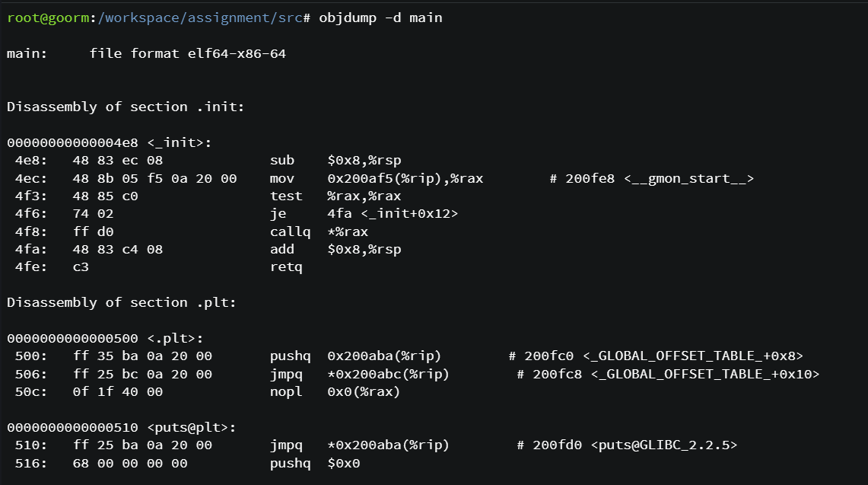This screenshot has width=868, height=485.
Task: Click the 'callq *%rax' instruction
Action: 319,231
